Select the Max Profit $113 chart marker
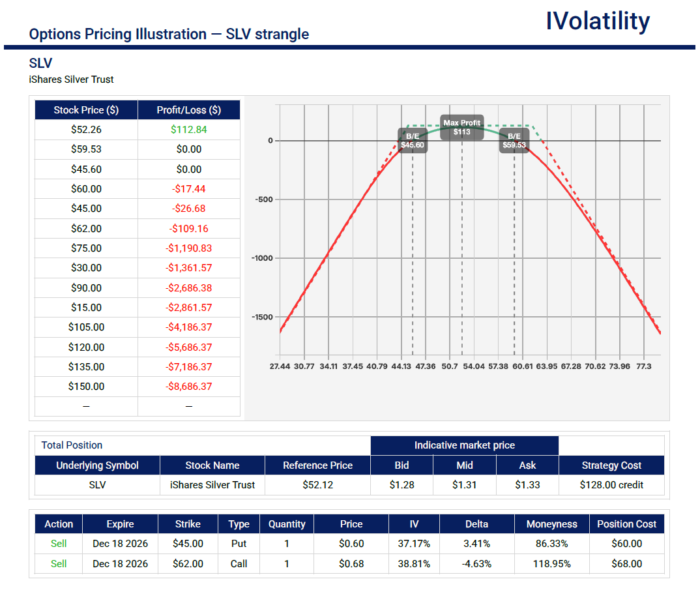Screen dimensions: 700x590 (461, 127)
